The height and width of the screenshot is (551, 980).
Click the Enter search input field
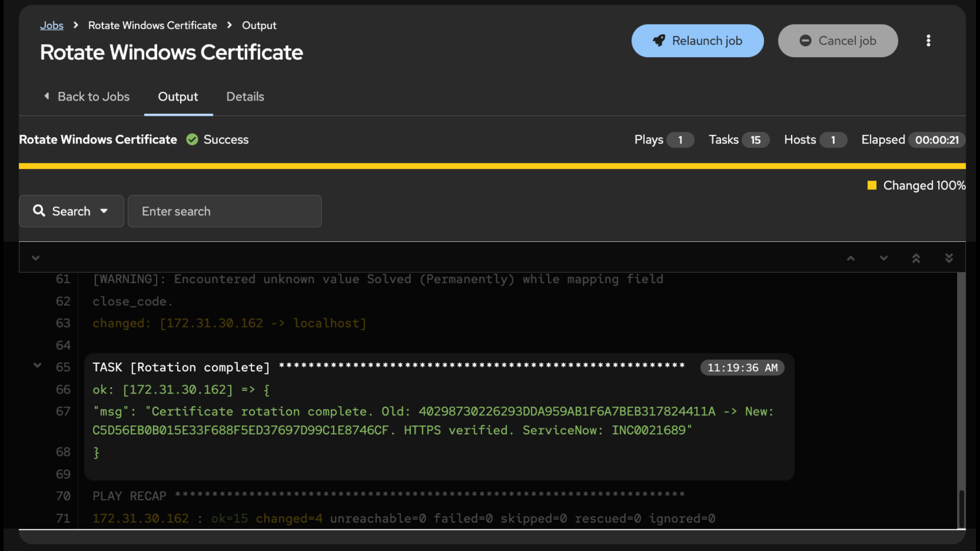click(225, 211)
